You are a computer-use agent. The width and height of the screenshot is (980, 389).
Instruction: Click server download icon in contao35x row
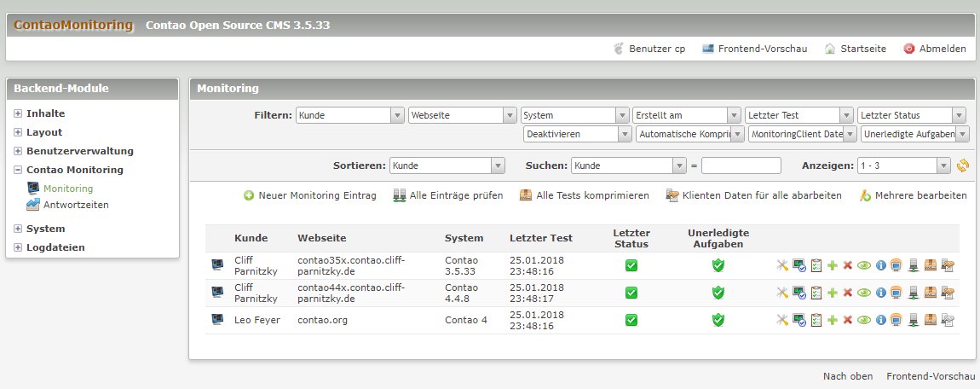pyautogui.click(x=914, y=265)
